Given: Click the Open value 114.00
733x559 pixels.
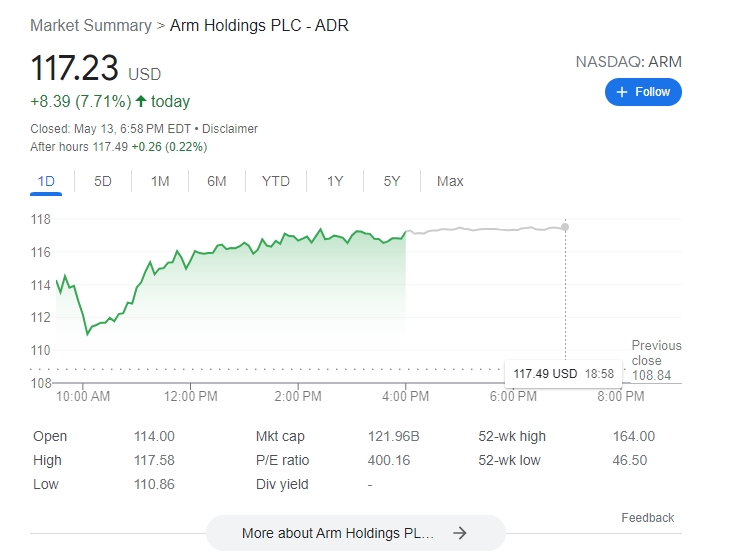Looking at the screenshot, I should click(154, 436).
